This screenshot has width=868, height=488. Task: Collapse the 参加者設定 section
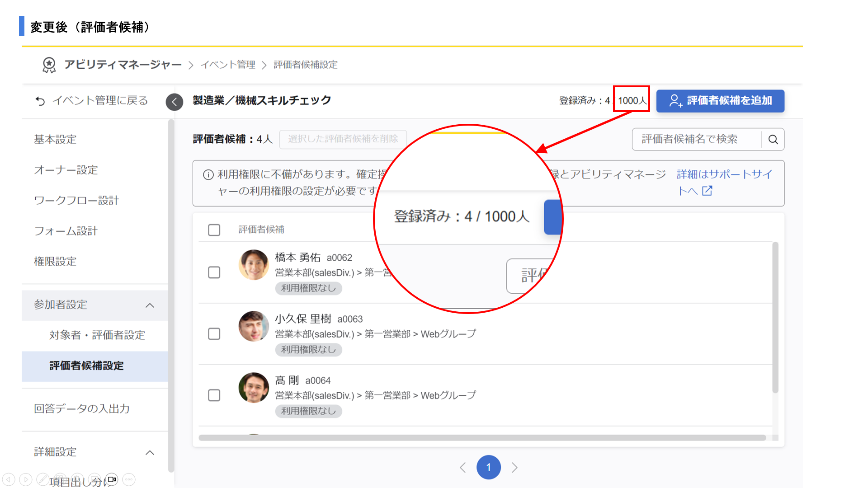pos(150,305)
